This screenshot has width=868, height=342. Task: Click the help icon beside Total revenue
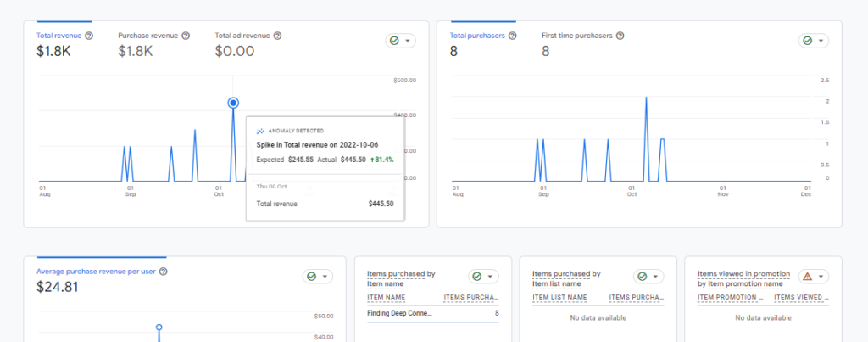point(89,36)
